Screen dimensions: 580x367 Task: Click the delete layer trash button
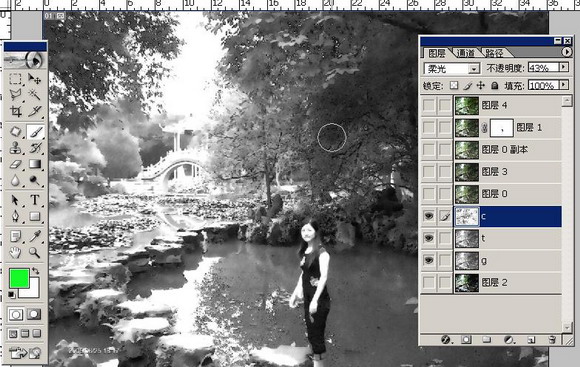coord(552,340)
